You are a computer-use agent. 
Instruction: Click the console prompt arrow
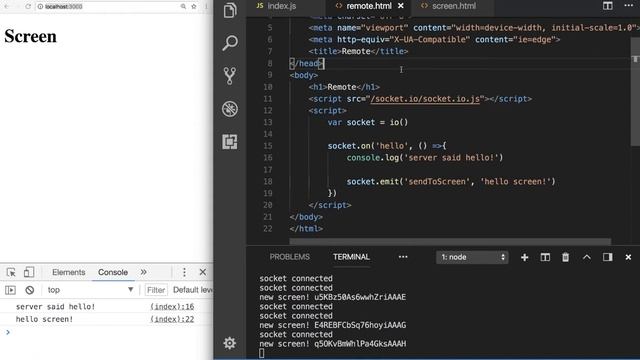coord(8,332)
